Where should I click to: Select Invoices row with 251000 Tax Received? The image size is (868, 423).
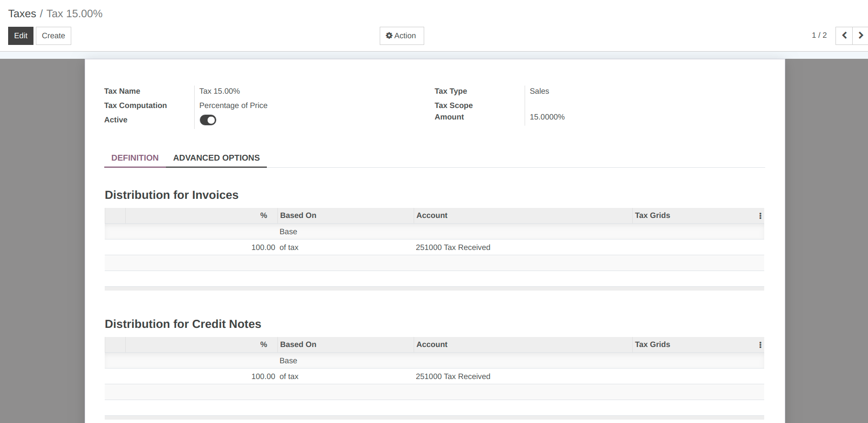[452, 248]
